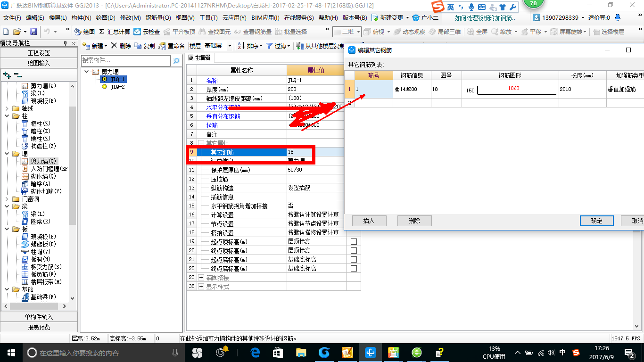Screen dimensions: 644x362
Task: Select 暗梁(A) in navigation tree
Action: tap(40, 184)
